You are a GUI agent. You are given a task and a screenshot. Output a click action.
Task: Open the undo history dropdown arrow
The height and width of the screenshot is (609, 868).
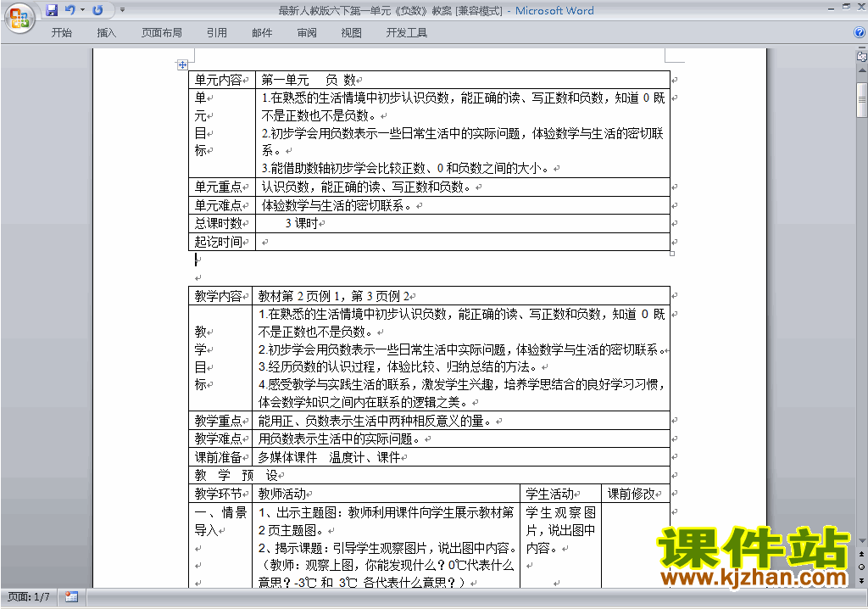(83, 10)
